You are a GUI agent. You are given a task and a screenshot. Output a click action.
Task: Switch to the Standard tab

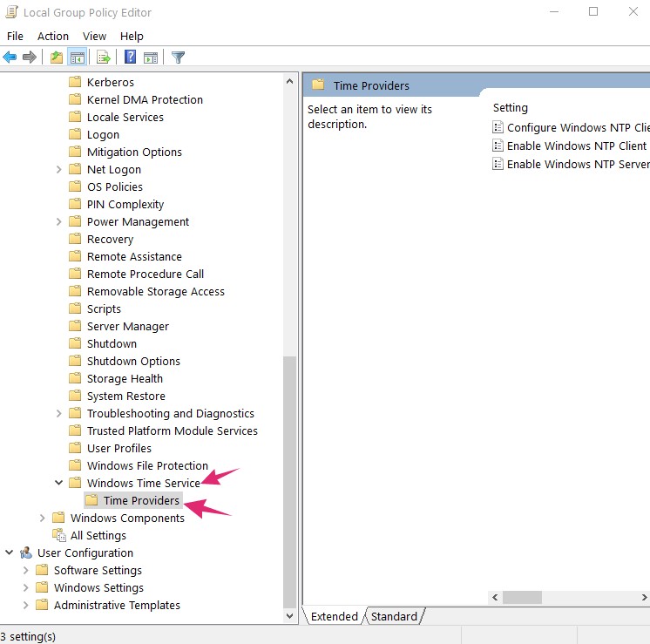tap(394, 616)
